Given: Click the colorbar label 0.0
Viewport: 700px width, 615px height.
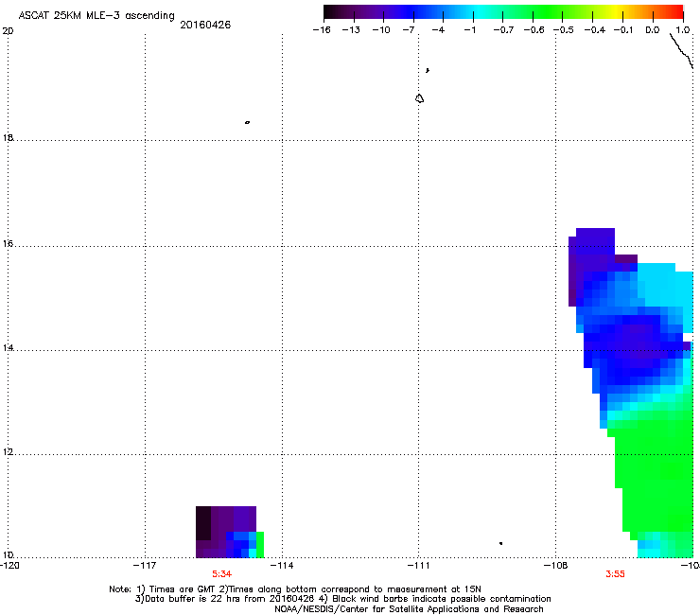Looking at the screenshot, I should [x=653, y=30].
